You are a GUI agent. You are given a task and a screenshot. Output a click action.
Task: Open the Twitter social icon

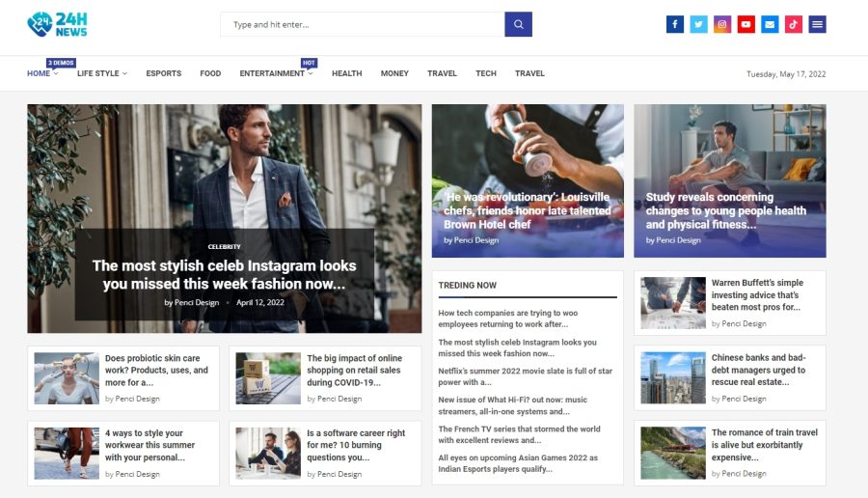698,24
